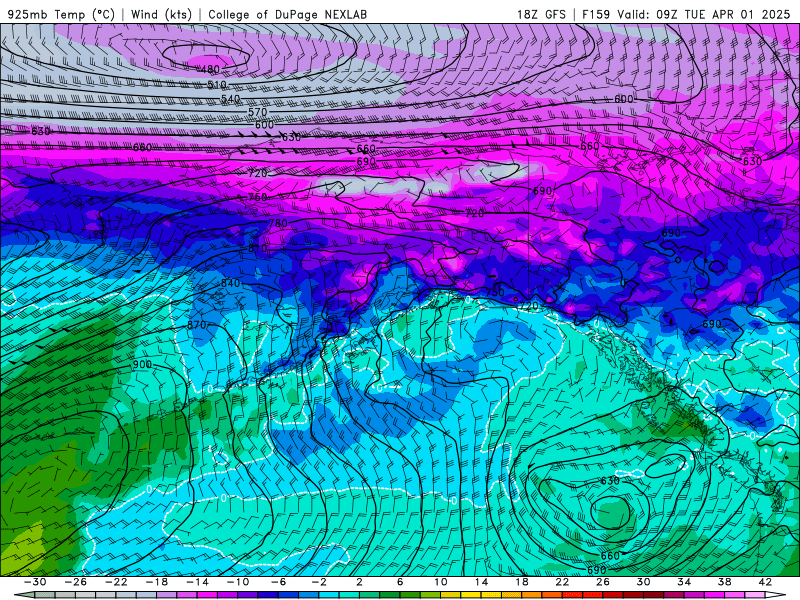The height and width of the screenshot is (600, 800).
Task: Click the 34 value on the color scale
Action: point(684,582)
